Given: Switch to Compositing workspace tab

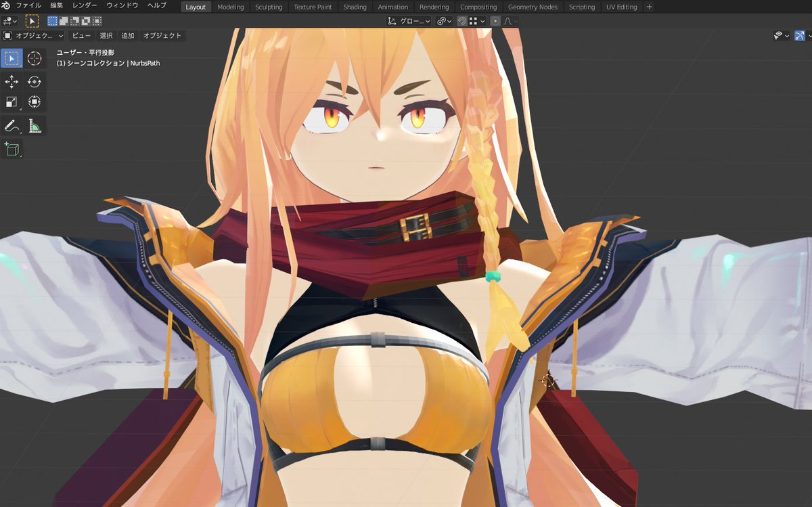Looking at the screenshot, I should [478, 7].
